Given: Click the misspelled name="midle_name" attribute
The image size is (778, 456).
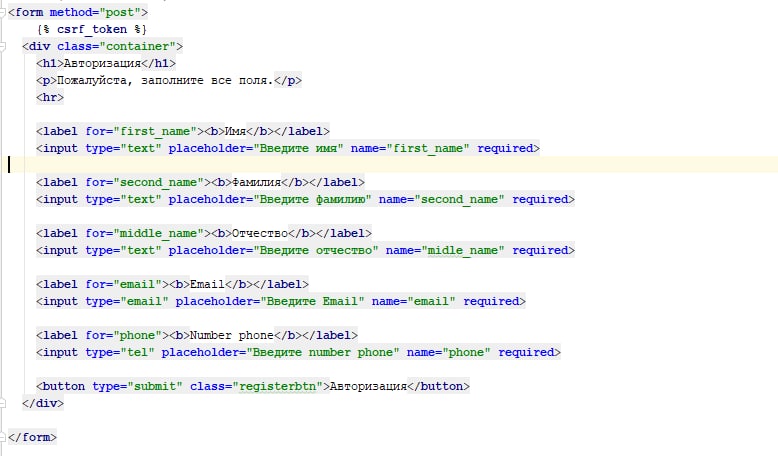Looking at the screenshot, I should pyautogui.click(x=445, y=251).
